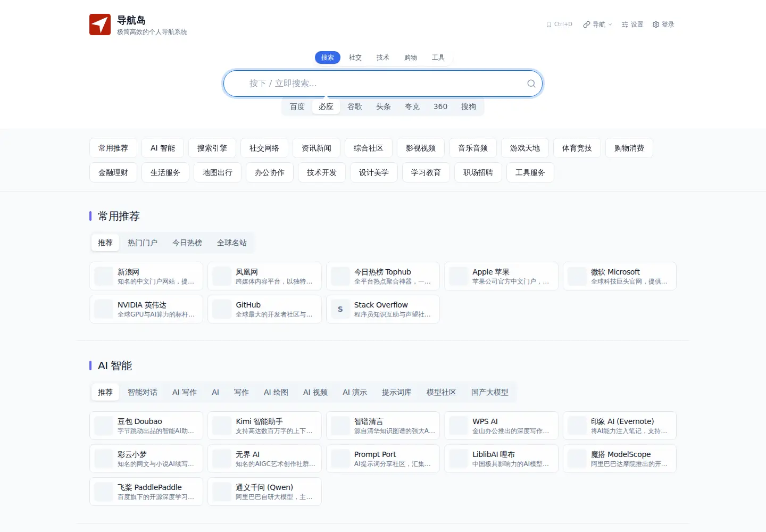Switch to 国产大模型 tab

click(490, 392)
